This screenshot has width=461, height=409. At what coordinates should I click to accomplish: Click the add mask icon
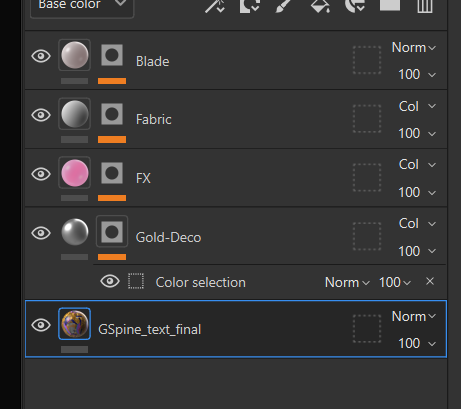250,5
